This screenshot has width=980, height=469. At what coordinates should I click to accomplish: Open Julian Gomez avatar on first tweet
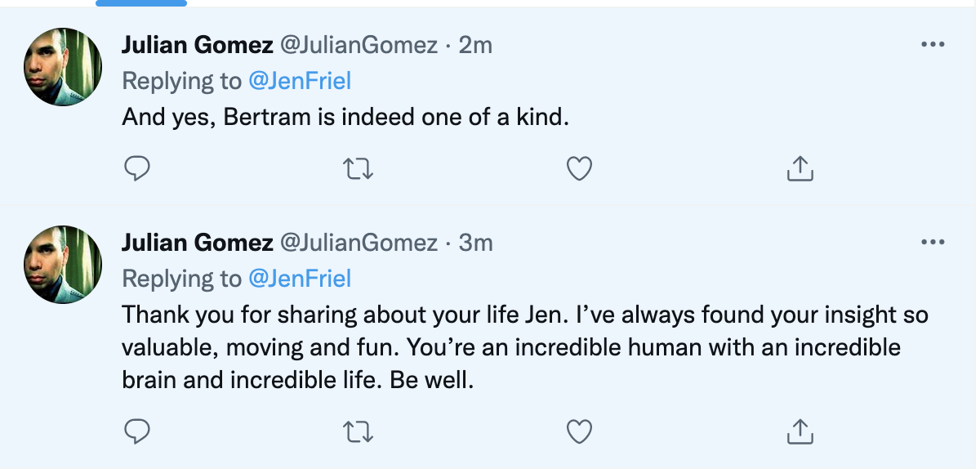pos(63,67)
